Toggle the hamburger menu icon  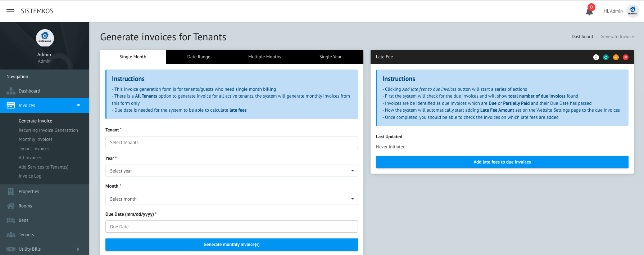coord(10,11)
